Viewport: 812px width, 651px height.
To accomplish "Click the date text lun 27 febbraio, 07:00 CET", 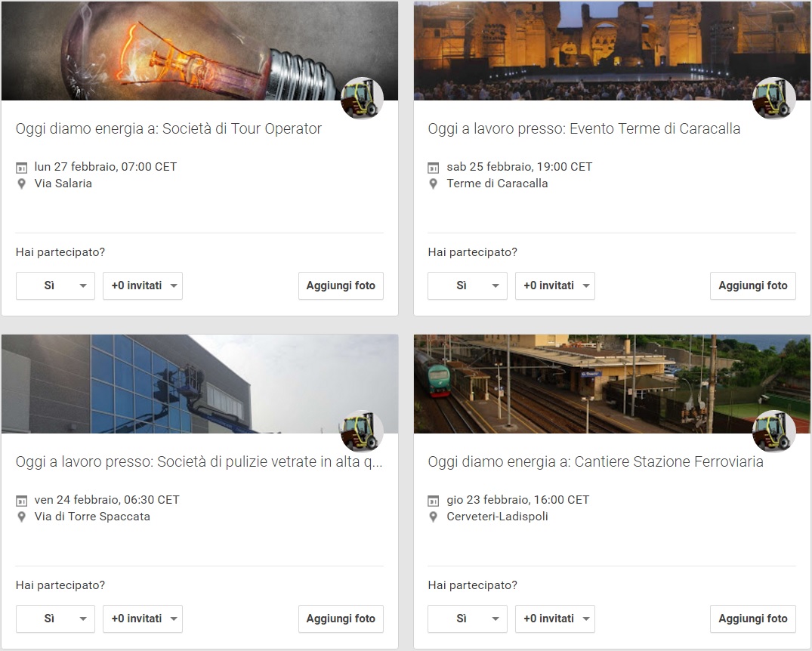I will point(106,167).
